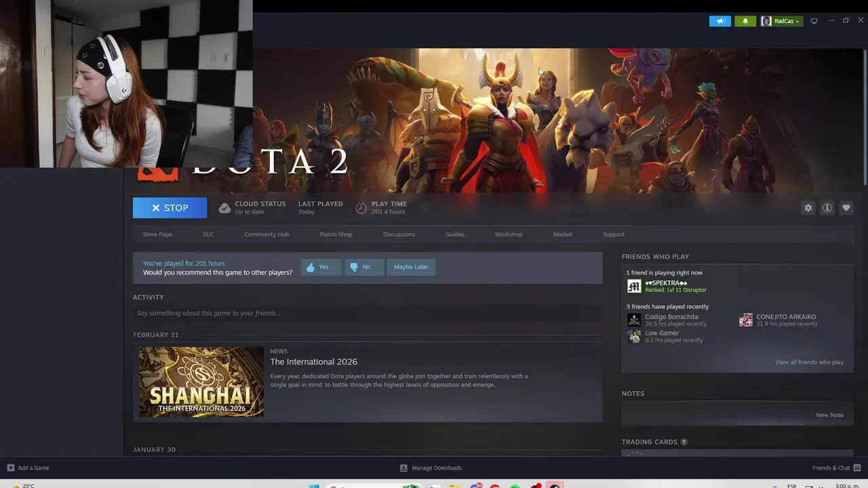868x488 pixels.
Task: Click the Add a Game plus icon
Action: 11,468
